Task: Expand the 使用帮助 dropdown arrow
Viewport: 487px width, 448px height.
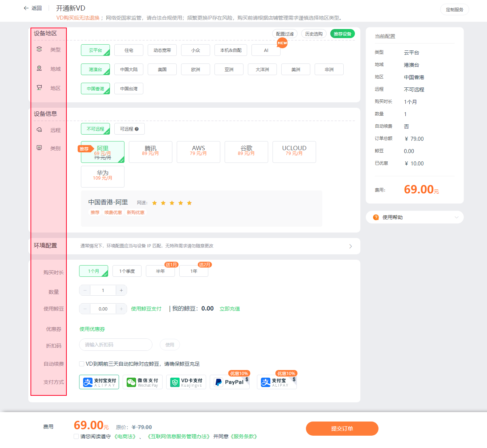Action: [457, 217]
